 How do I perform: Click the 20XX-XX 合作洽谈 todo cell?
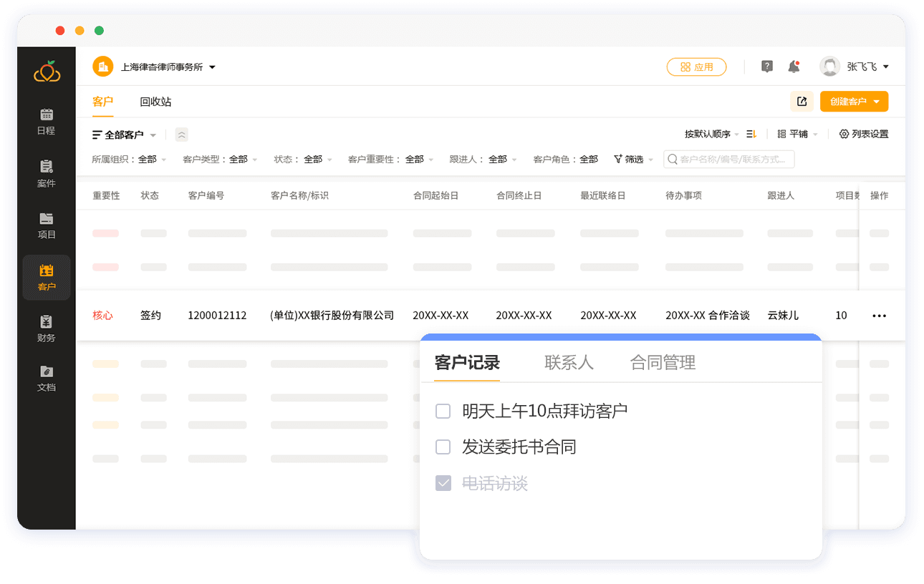click(708, 316)
